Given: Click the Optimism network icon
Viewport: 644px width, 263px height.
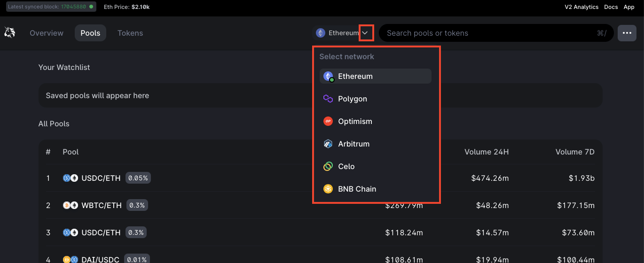Looking at the screenshot, I should (328, 121).
